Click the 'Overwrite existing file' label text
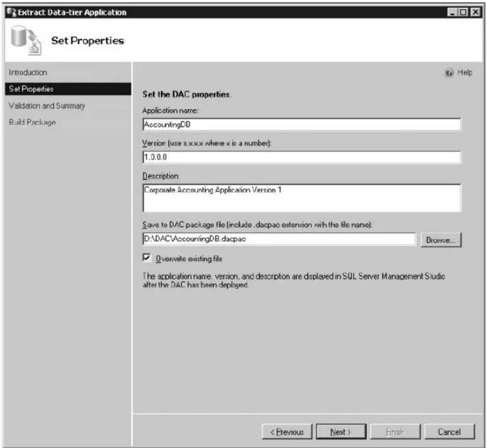Screen dimensions: 487x448 [189, 258]
